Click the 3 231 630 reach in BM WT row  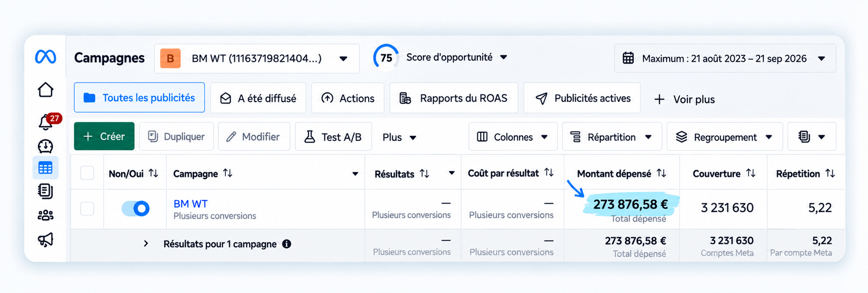pos(727,208)
